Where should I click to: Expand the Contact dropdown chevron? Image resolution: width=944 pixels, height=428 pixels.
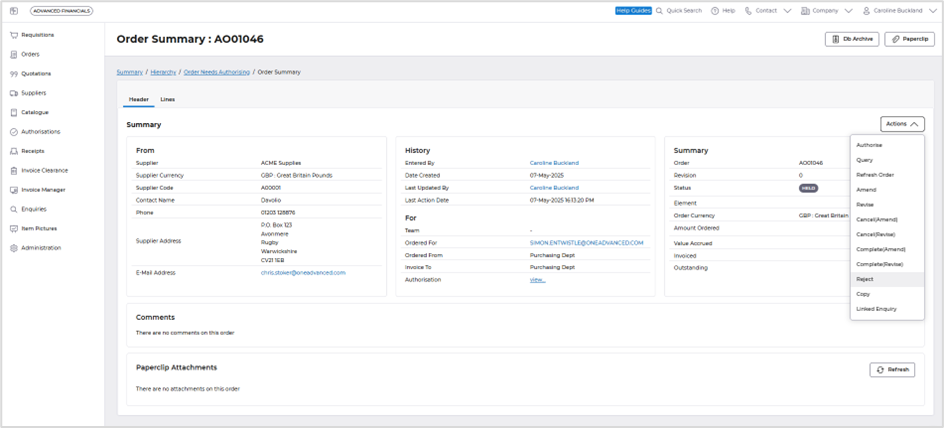point(787,11)
